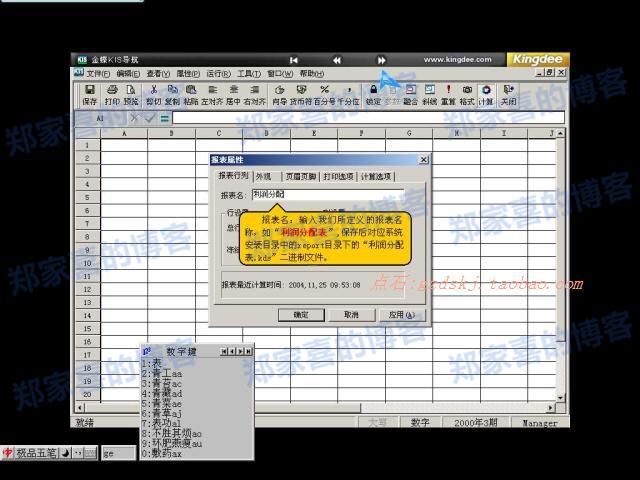Click the 重算 recalculate icon
This screenshot has width=640, height=480.
pos(448,95)
